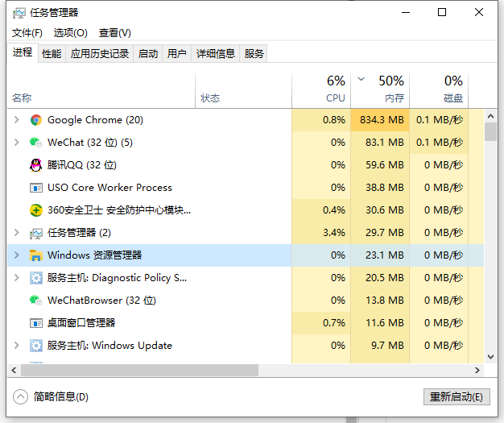This screenshot has height=423, width=504.
Task: Click the vertical scrollbar down arrow
Action: pos(490,356)
